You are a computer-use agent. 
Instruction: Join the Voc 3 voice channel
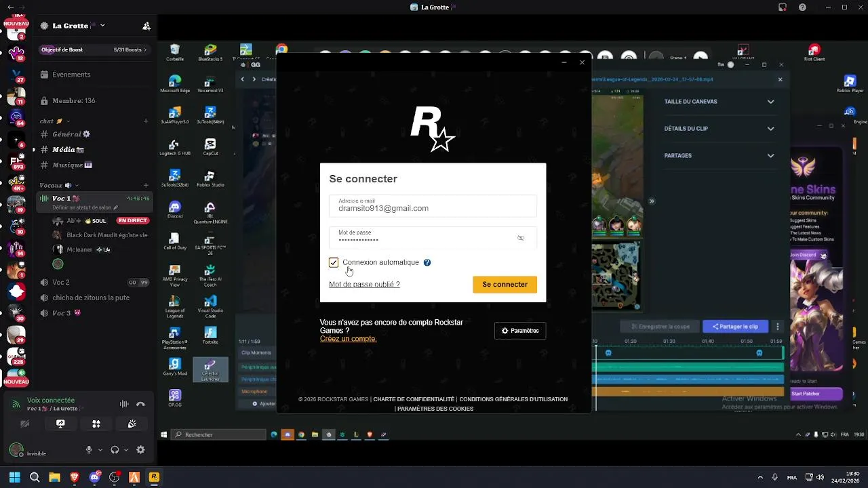pos(95,313)
